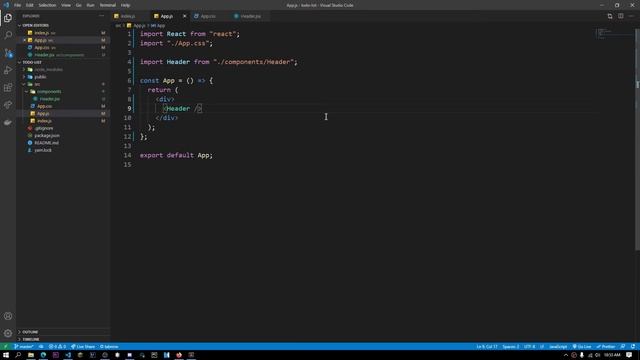Open the Edit menu
This screenshot has width=640, height=360.
[x=29, y=5]
